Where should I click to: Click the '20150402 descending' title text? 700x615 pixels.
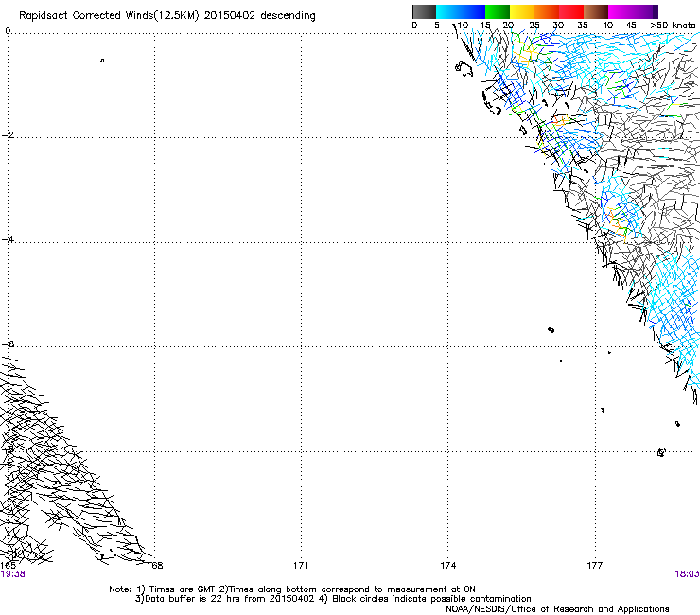click(x=259, y=16)
